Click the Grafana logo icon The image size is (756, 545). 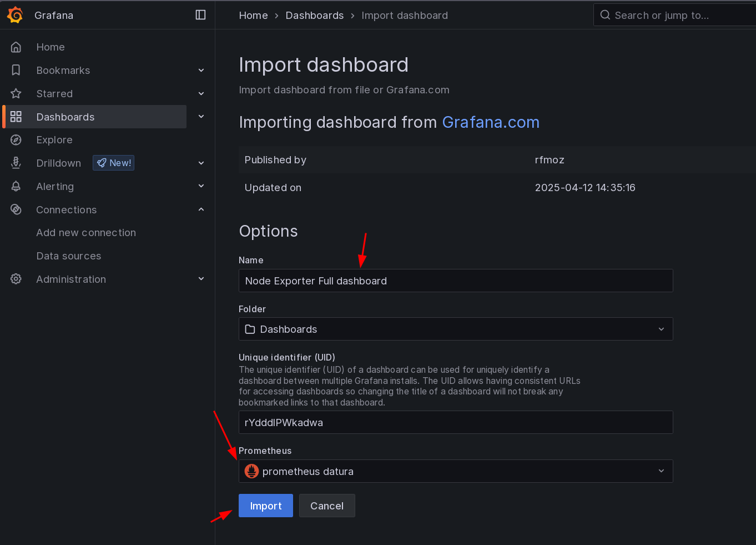(x=15, y=15)
